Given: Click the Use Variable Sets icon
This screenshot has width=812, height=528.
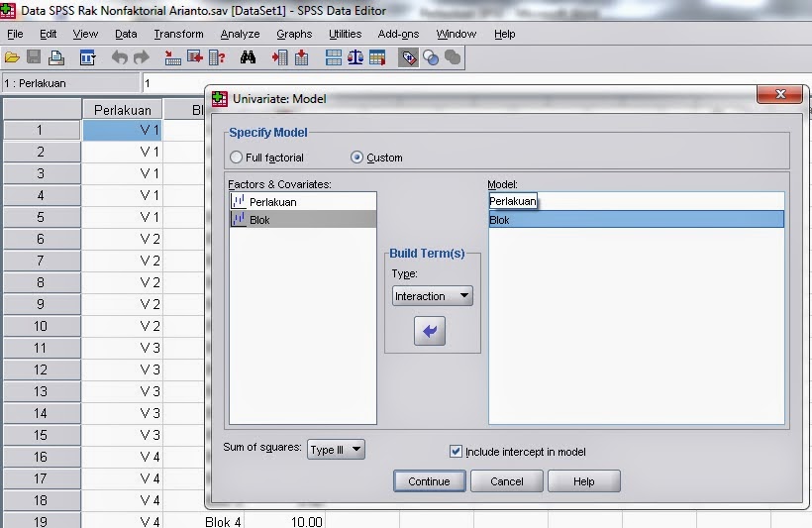Looking at the screenshot, I should coord(431,57).
